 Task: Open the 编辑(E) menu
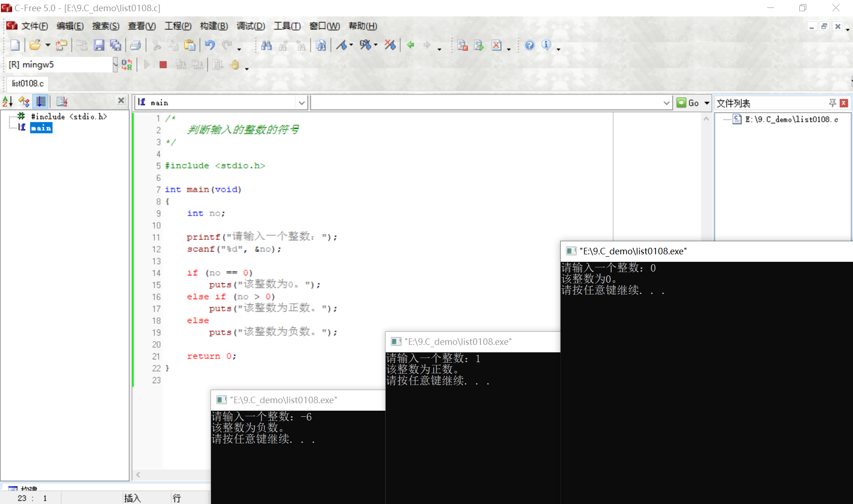tap(70, 26)
